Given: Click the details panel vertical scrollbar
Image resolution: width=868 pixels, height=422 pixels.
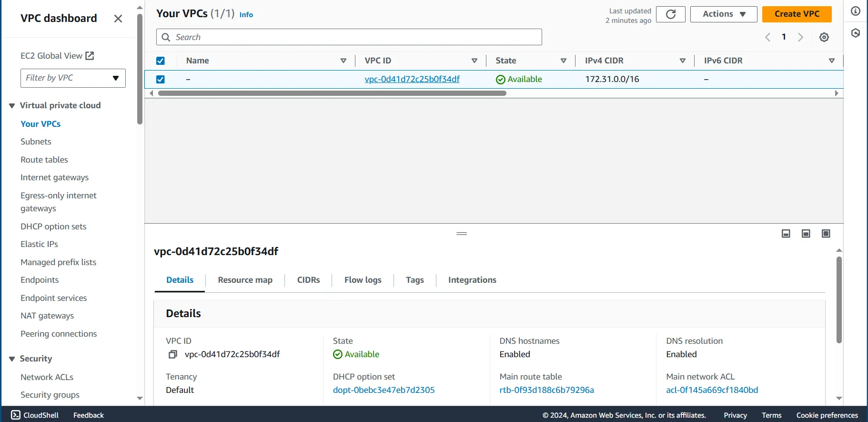Looking at the screenshot, I should [839, 300].
